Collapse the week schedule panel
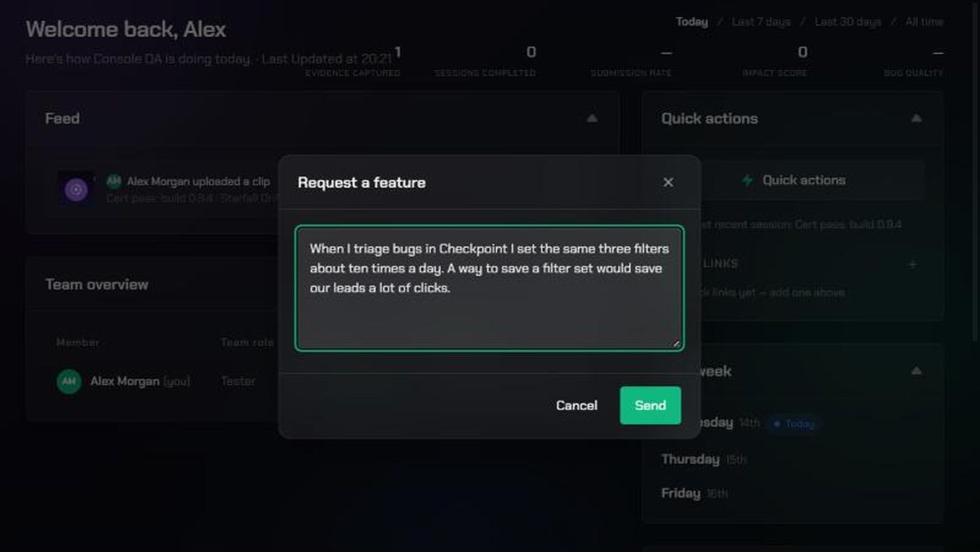 pyautogui.click(x=916, y=371)
